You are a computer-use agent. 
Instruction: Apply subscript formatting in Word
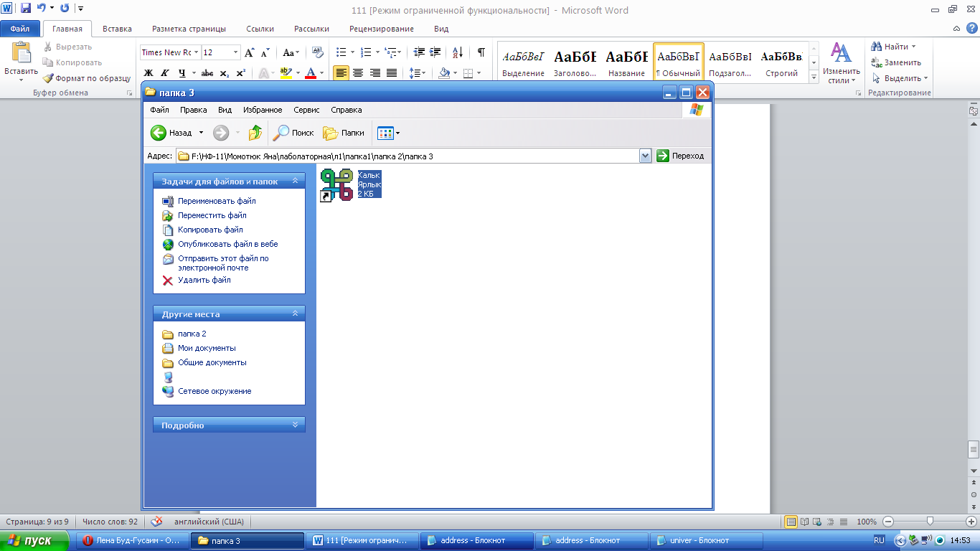click(x=225, y=73)
